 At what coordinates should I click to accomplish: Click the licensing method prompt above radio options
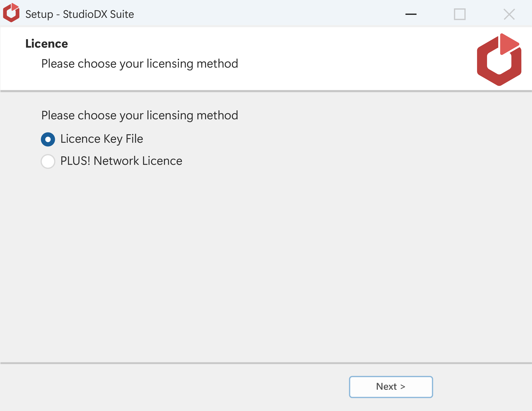coord(140,116)
